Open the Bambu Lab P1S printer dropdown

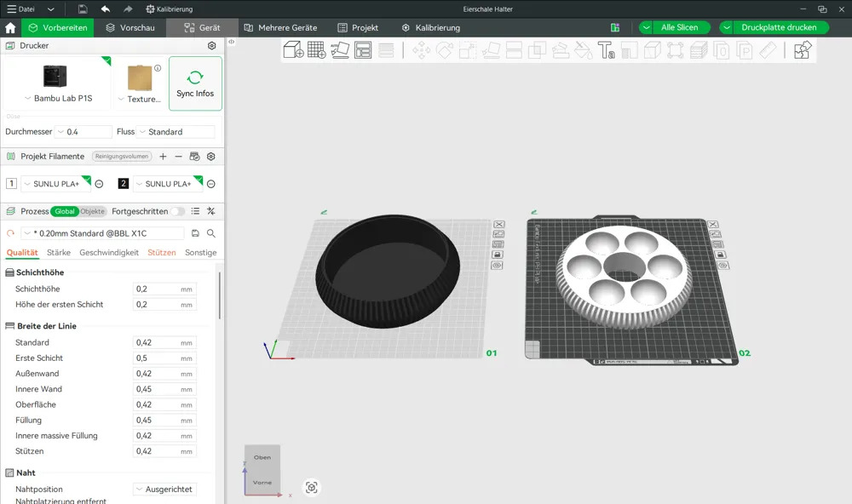[58, 98]
